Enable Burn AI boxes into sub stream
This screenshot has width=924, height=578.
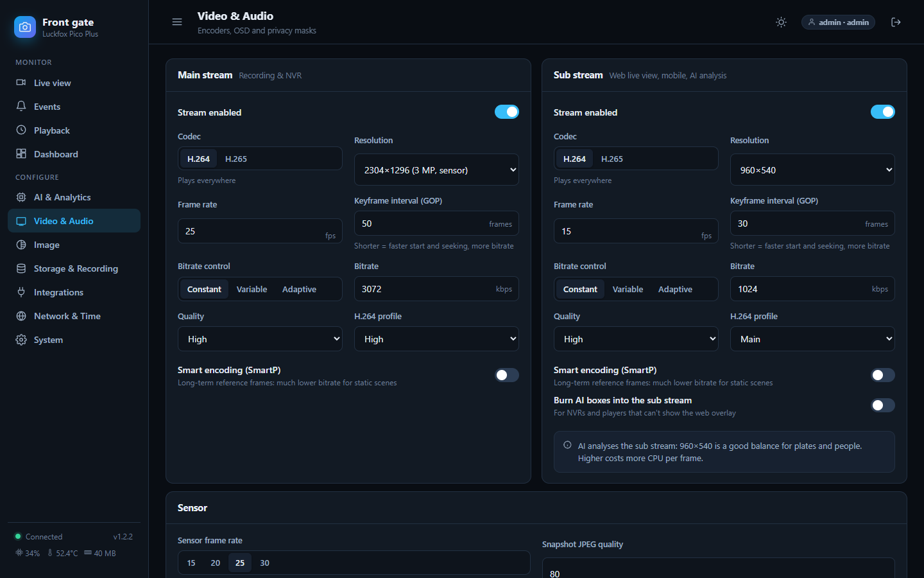tap(883, 405)
